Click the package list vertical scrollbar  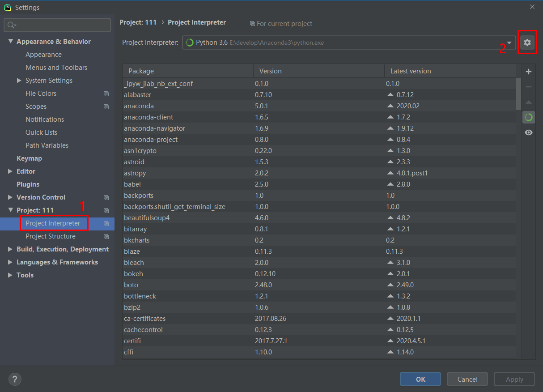(x=518, y=94)
